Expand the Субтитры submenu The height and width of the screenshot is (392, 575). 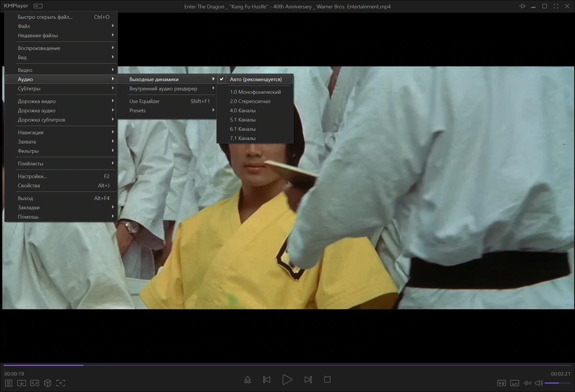click(x=61, y=89)
